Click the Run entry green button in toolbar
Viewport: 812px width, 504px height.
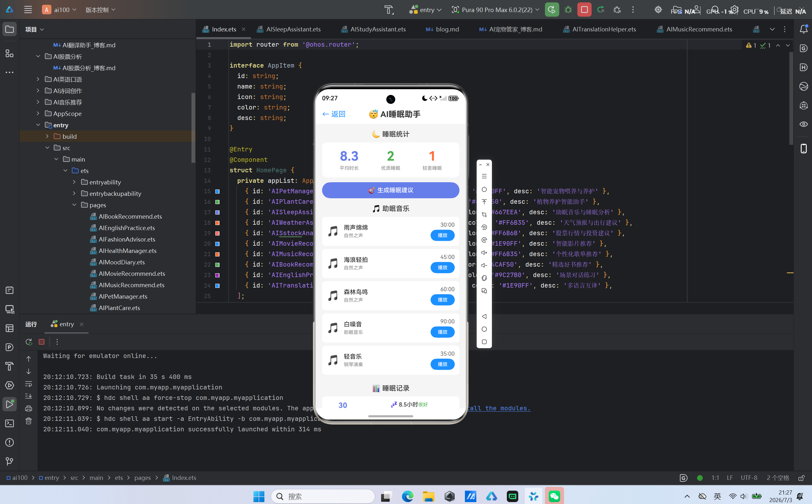click(x=552, y=10)
